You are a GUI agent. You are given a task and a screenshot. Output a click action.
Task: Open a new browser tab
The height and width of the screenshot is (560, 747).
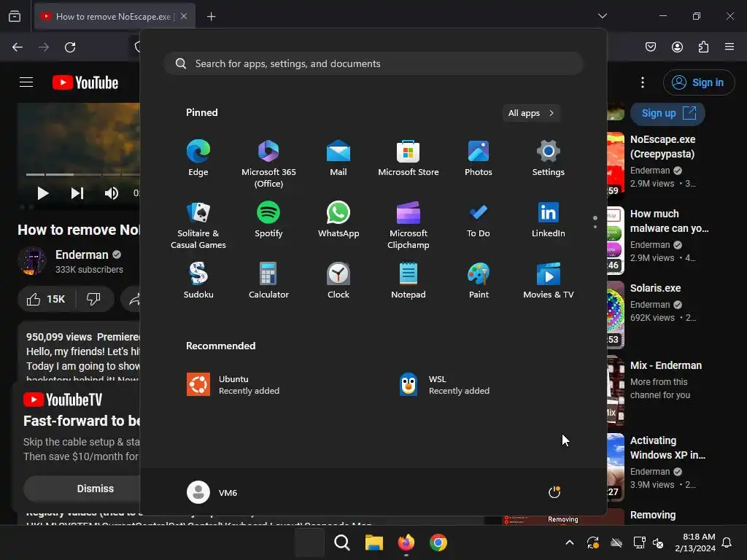click(x=211, y=17)
